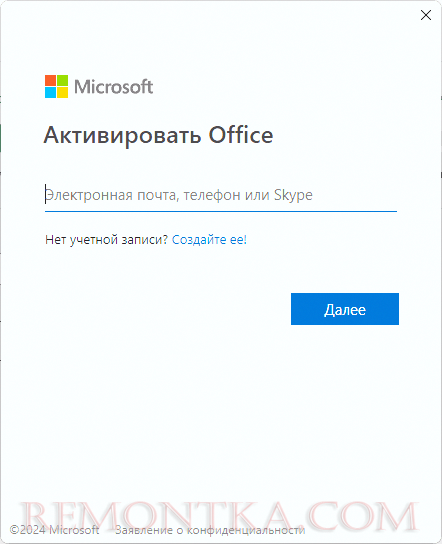Click the Далее button
The height and width of the screenshot is (544, 442).
click(x=345, y=309)
